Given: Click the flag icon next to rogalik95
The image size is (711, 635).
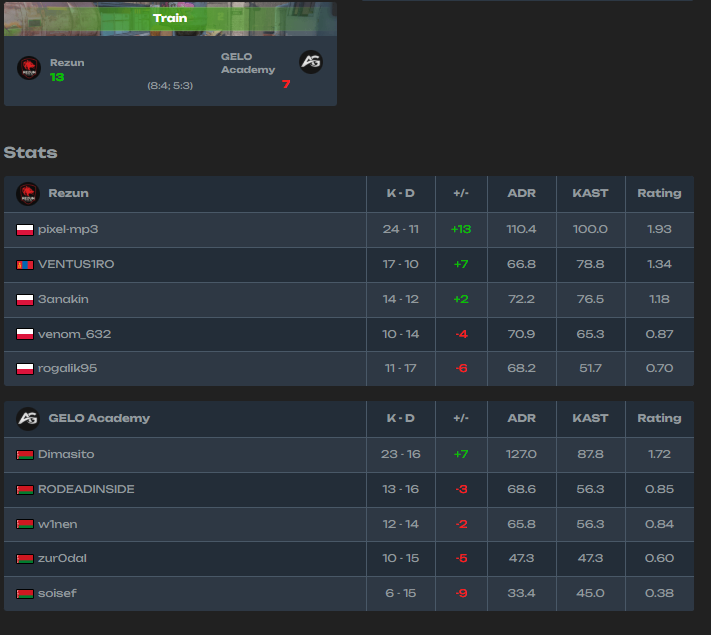Looking at the screenshot, I should coord(25,369).
